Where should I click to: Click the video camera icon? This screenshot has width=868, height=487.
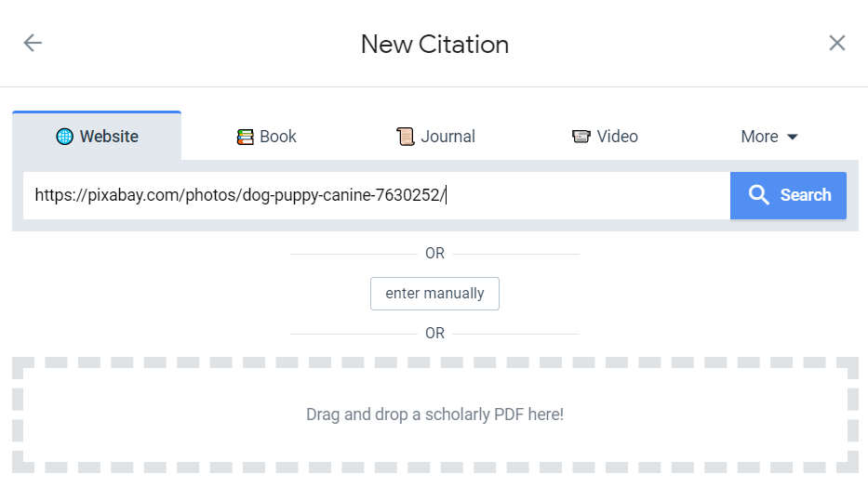581,137
